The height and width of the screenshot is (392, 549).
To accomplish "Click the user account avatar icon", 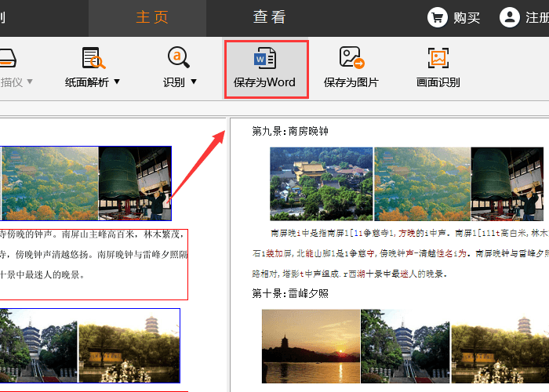I will coord(510,17).
